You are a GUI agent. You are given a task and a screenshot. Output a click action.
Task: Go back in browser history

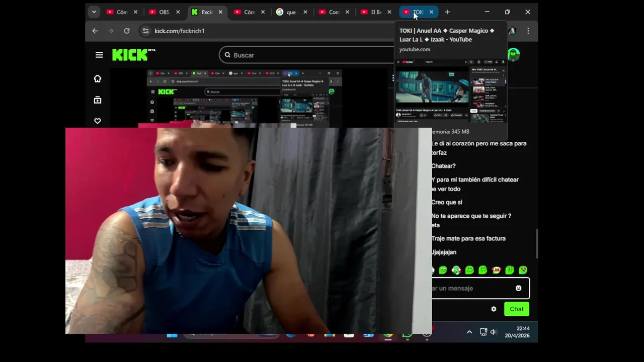click(95, 31)
